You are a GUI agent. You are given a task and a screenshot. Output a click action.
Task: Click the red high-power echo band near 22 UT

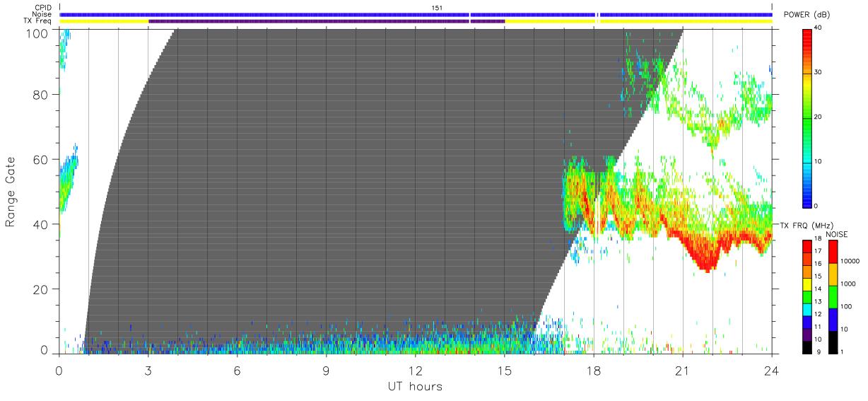tap(707, 256)
